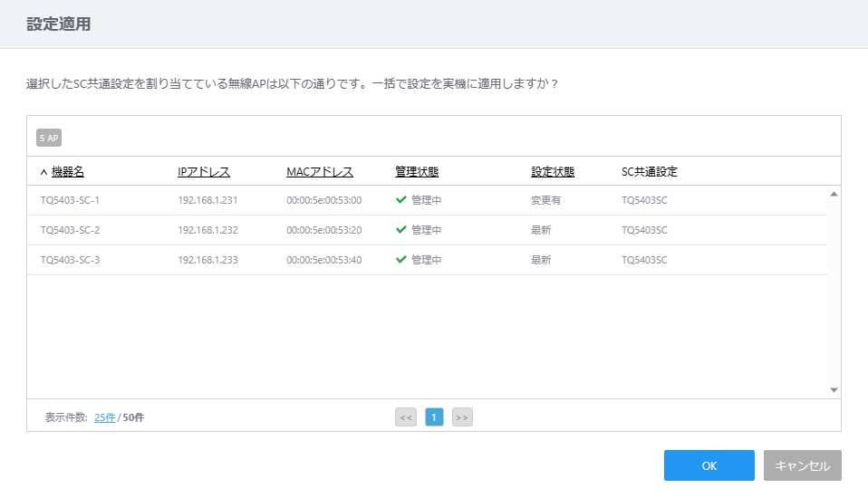The width and height of the screenshot is (868, 498).
Task: Set display count to 25件
Action: pos(104,417)
